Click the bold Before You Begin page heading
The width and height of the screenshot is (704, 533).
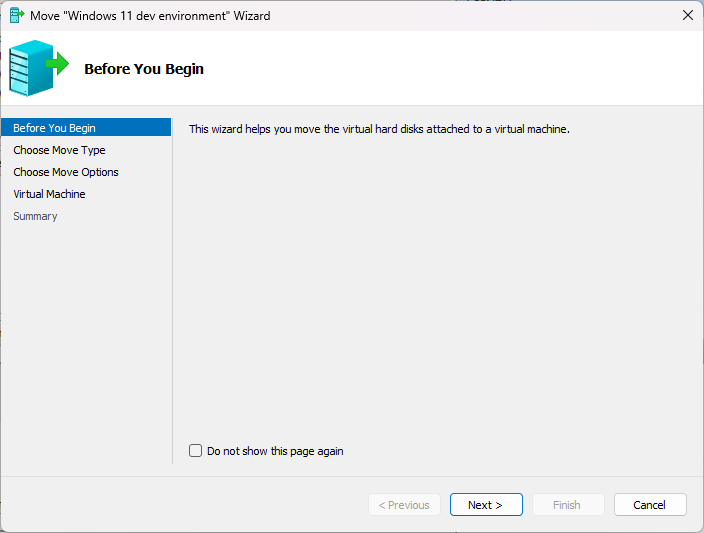[144, 69]
